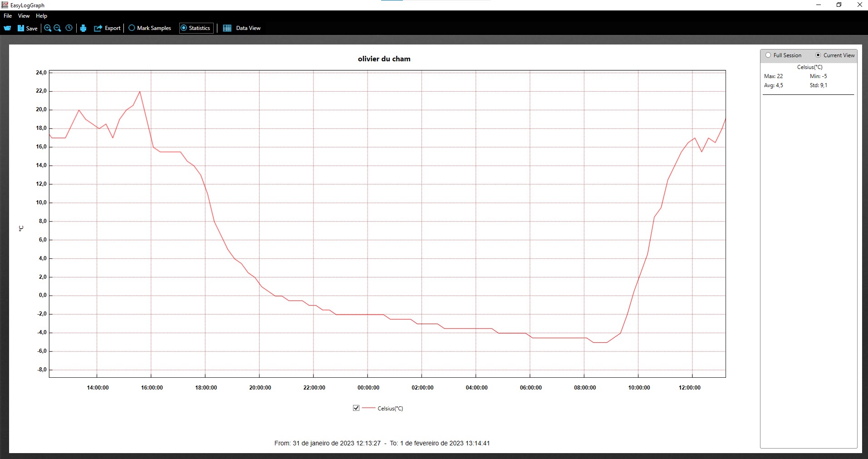Enable the Mark Samples toggle
The height and width of the screenshot is (459, 868).
[x=132, y=28]
